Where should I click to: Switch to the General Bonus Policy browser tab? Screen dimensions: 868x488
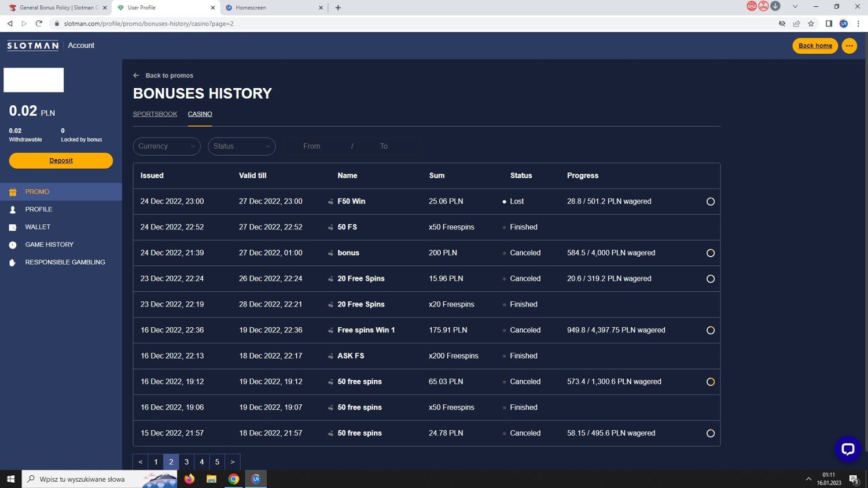coord(56,8)
